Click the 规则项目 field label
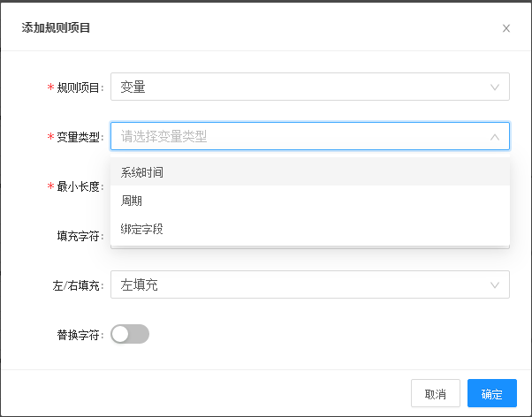This screenshot has width=532, height=417. tap(80, 87)
